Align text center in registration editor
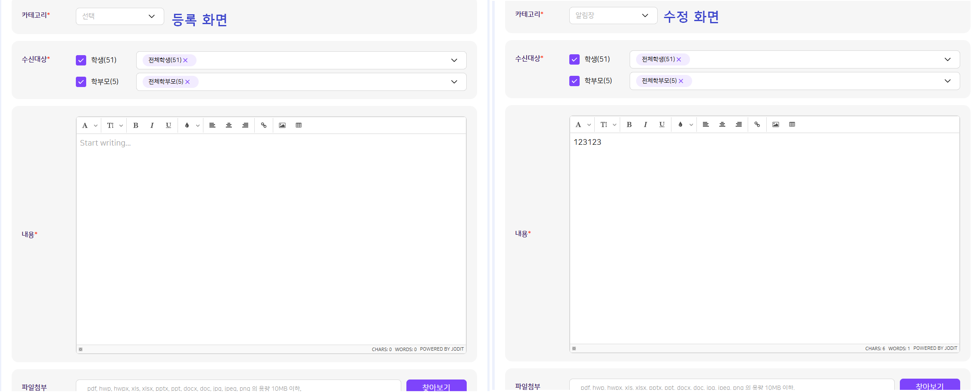 click(x=229, y=125)
